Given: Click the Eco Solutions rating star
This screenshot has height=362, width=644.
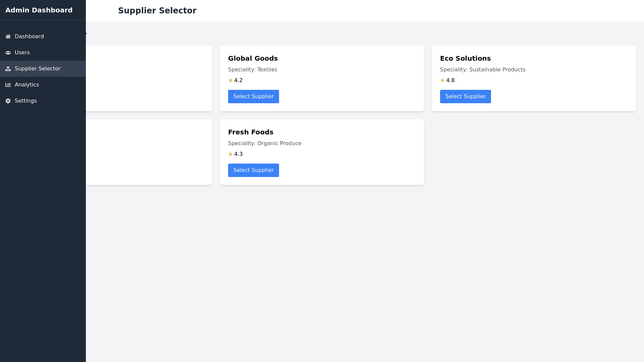Looking at the screenshot, I should 442,80.
